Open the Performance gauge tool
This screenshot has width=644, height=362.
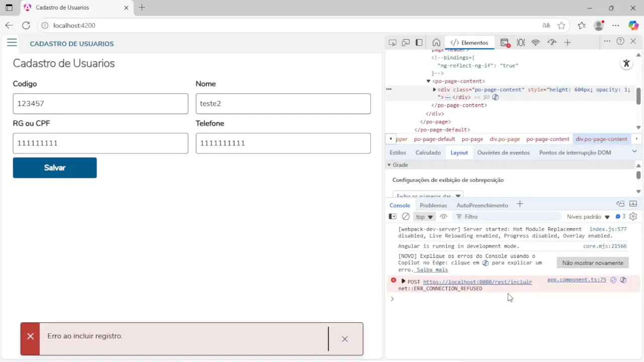point(552,43)
